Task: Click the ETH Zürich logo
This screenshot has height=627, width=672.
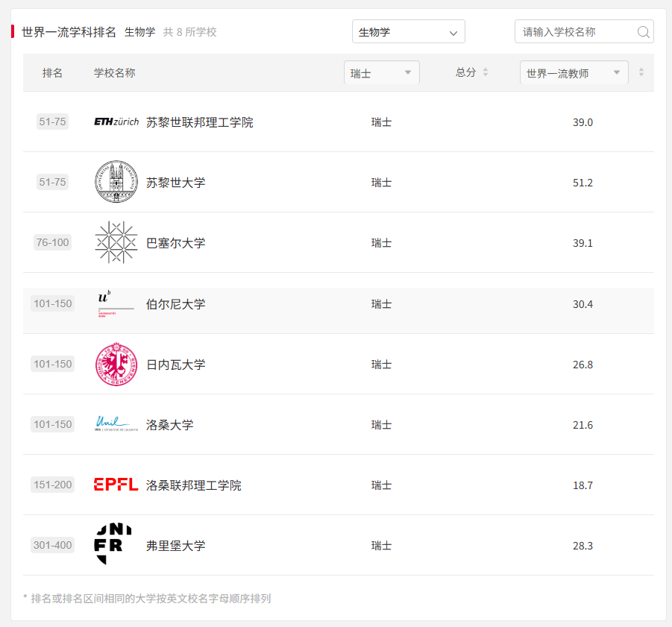Action: click(x=116, y=122)
